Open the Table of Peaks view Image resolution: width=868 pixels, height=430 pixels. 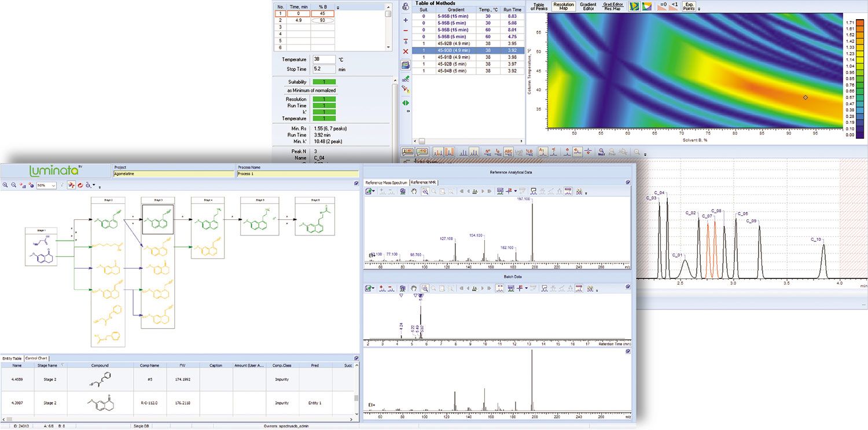click(539, 6)
